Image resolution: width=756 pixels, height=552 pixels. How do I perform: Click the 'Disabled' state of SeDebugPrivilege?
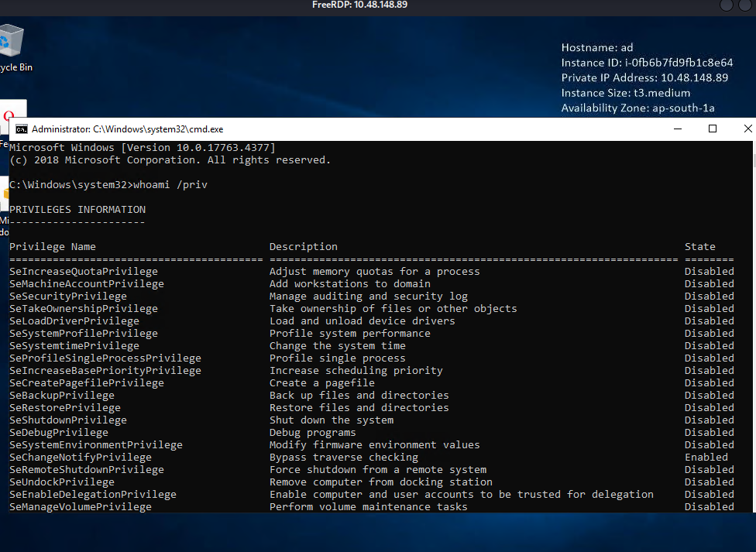[710, 433]
